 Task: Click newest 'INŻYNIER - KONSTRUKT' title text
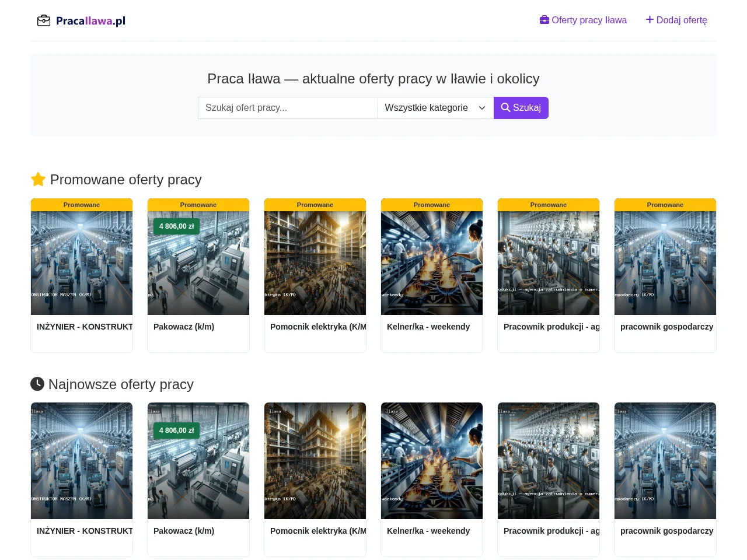(x=85, y=531)
